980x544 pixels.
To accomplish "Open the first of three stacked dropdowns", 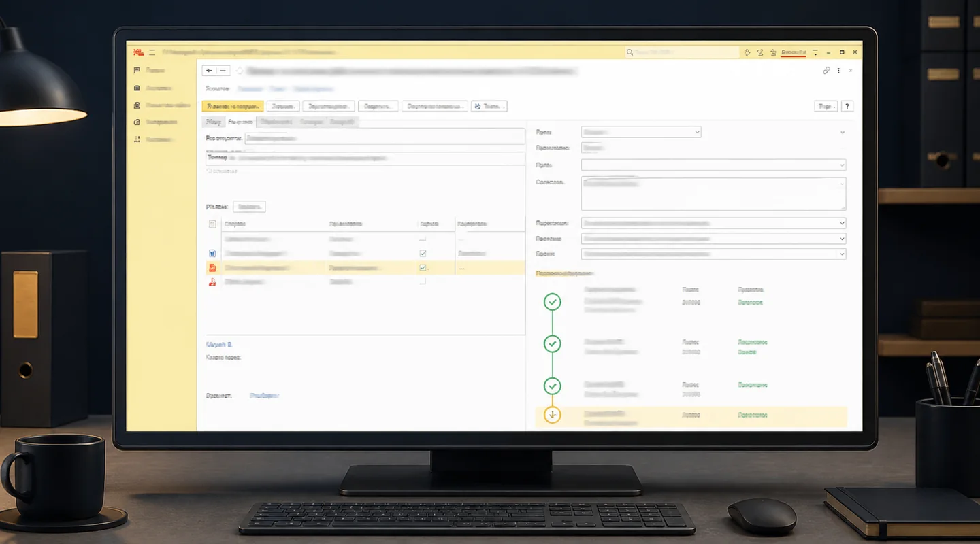I will [x=713, y=223].
